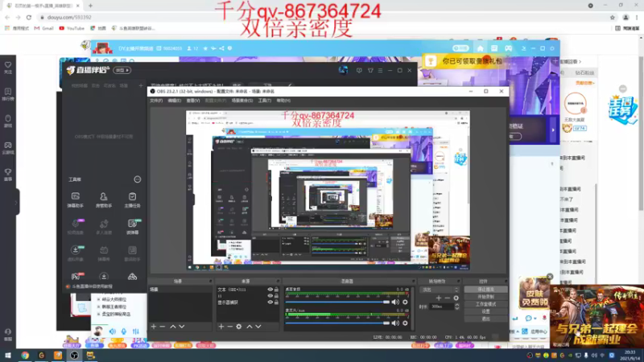Lock the second source row
This screenshot has height=362, width=644.
tap(276, 296)
